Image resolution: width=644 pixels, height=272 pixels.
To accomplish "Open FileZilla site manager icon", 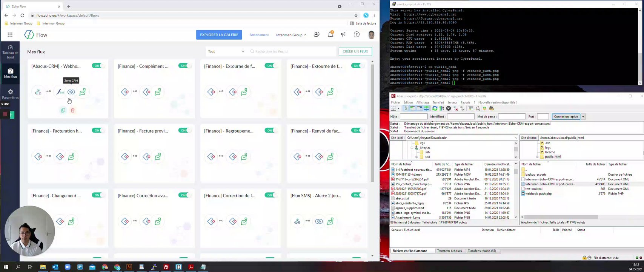I will click(393, 108).
